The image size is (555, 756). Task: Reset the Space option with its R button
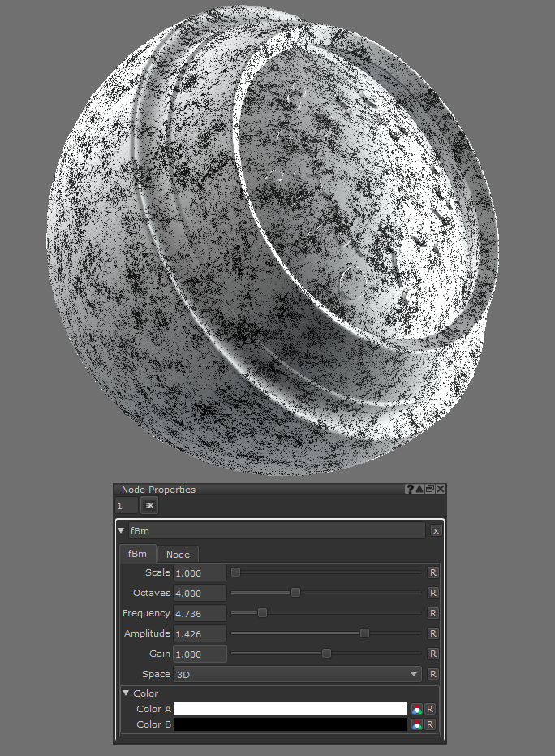[432, 674]
